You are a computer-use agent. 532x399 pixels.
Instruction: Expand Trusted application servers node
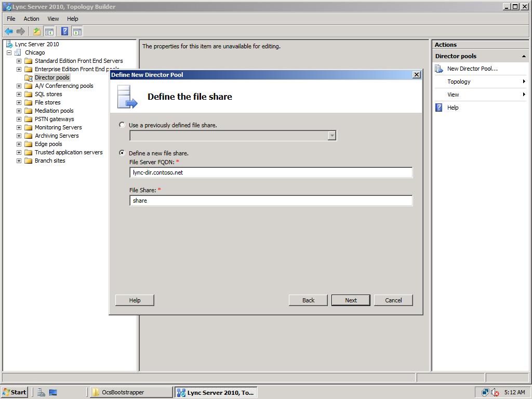tap(19, 152)
